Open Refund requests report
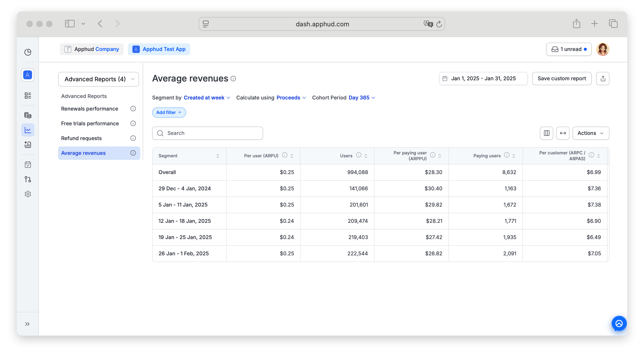 coord(81,138)
